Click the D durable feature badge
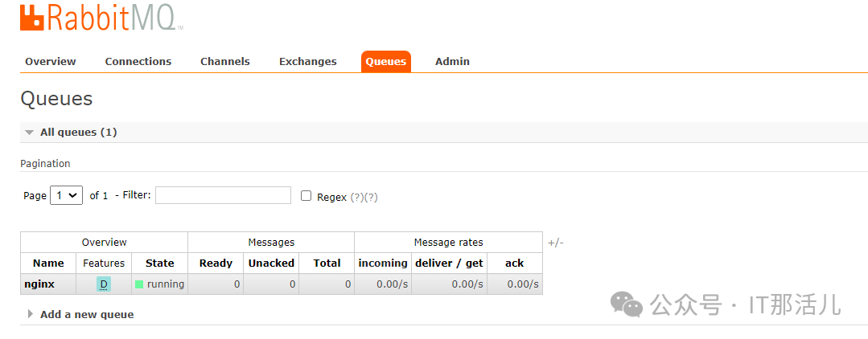Screen dimensions: 868x339 tap(104, 284)
